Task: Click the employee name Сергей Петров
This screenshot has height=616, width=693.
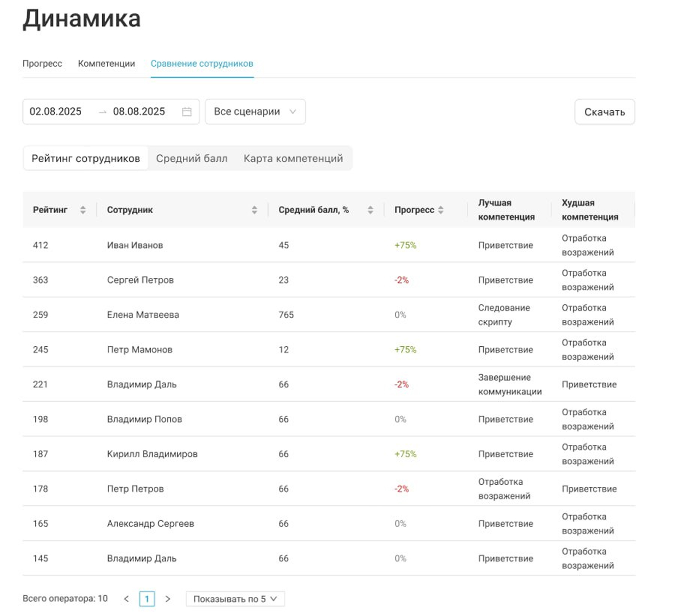Action: point(140,280)
